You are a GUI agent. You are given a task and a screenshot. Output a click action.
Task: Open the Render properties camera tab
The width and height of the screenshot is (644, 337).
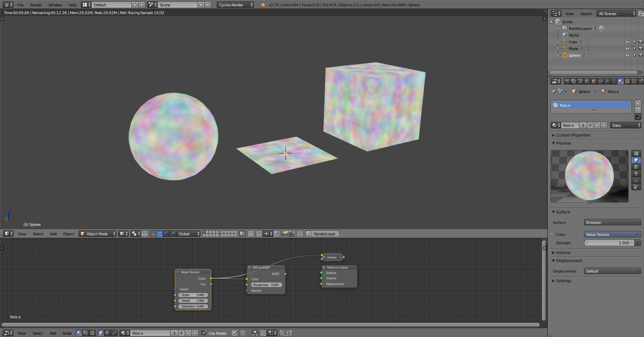[567, 81]
